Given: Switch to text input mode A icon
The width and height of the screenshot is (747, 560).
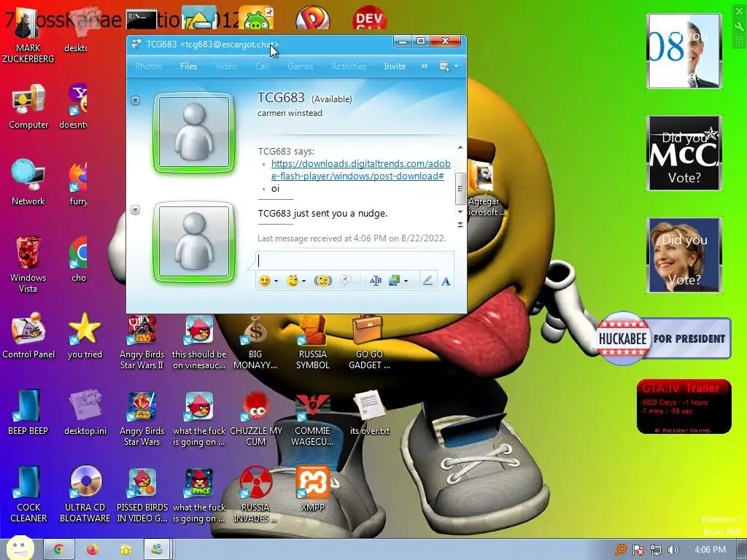Looking at the screenshot, I should (x=446, y=281).
